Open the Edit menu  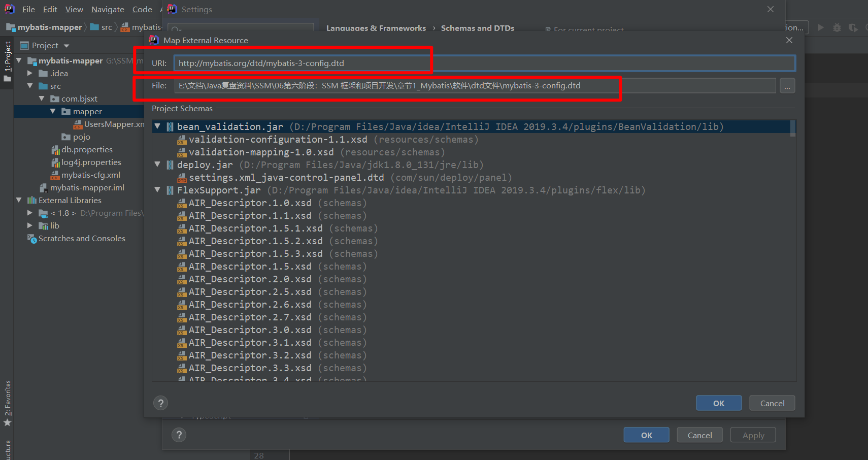pos(50,9)
